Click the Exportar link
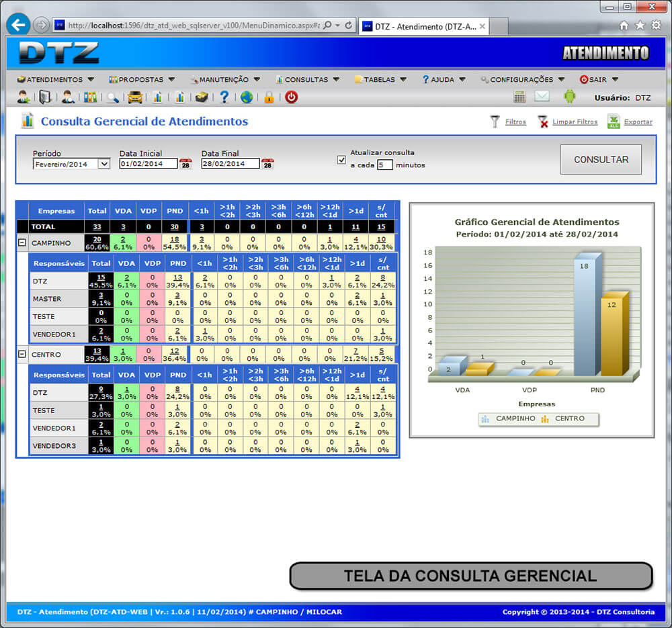672x628 pixels. [637, 122]
